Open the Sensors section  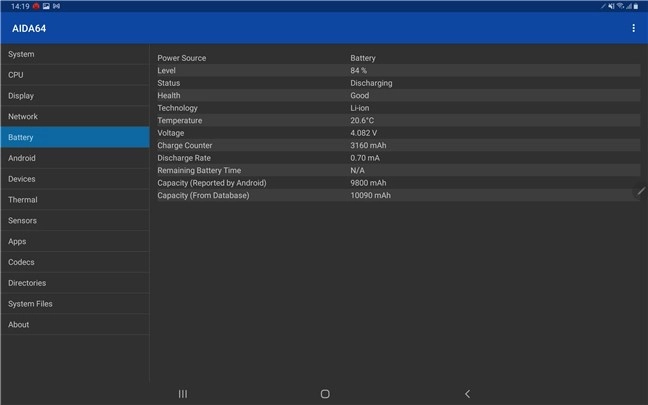click(x=75, y=220)
